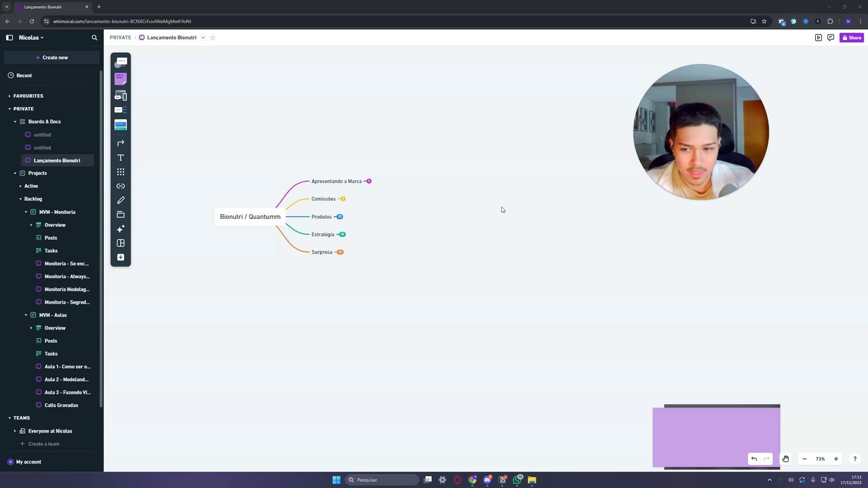Click the purple Share button
This screenshot has height=488, width=868.
(x=852, y=38)
